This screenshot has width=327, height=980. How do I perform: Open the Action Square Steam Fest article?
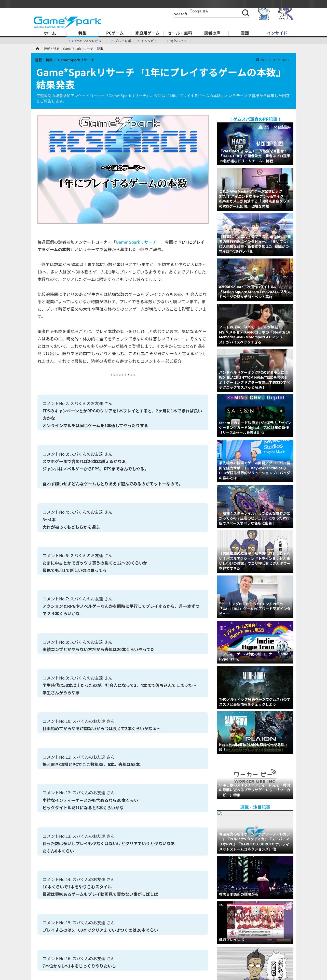[255, 280]
